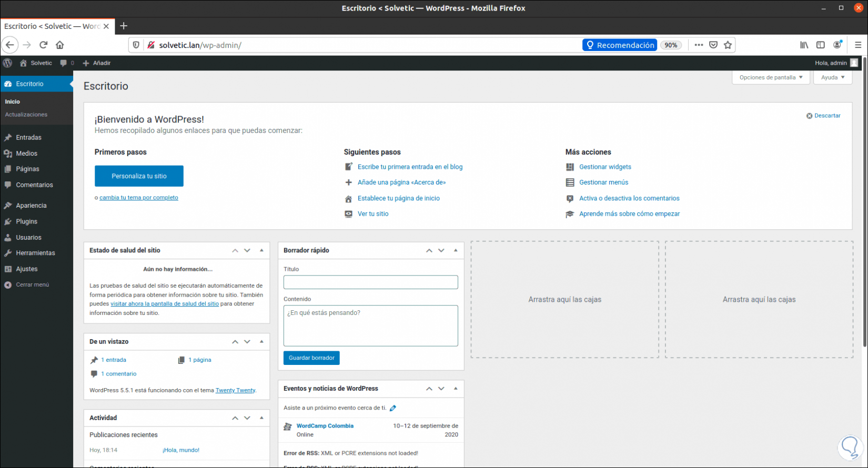Close the Escritorio Solvetic tab

click(106, 26)
